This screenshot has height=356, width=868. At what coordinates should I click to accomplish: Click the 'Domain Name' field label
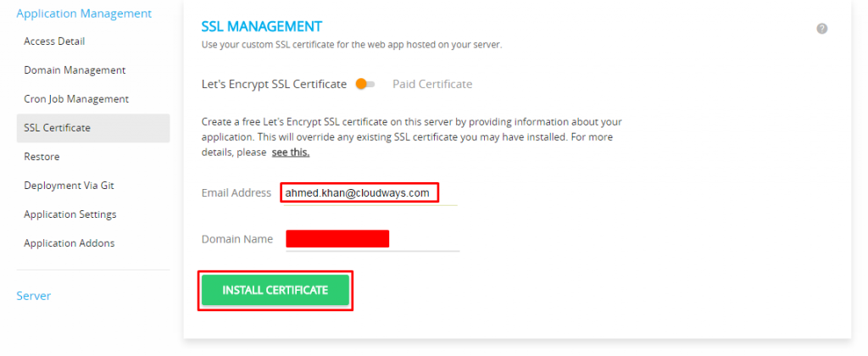point(237,239)
